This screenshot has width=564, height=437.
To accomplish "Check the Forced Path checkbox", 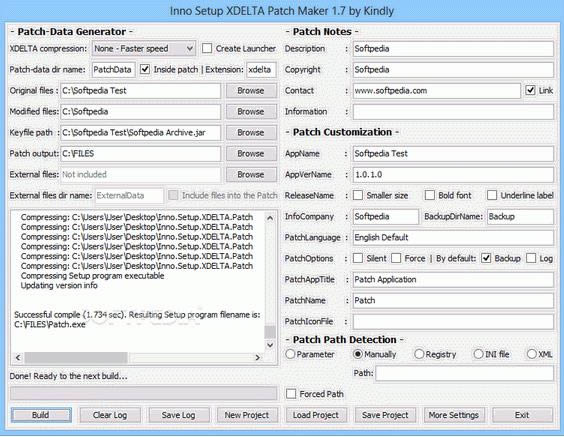I will tap(291, 394).
